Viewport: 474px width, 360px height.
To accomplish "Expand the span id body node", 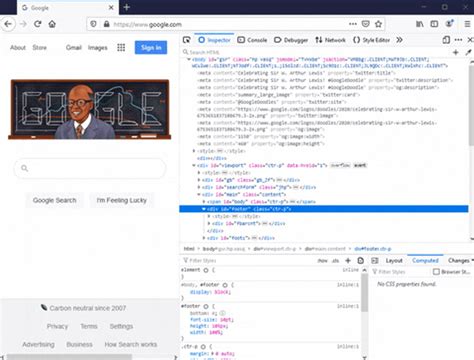I will pyautogui.click(x=204, y=202).
